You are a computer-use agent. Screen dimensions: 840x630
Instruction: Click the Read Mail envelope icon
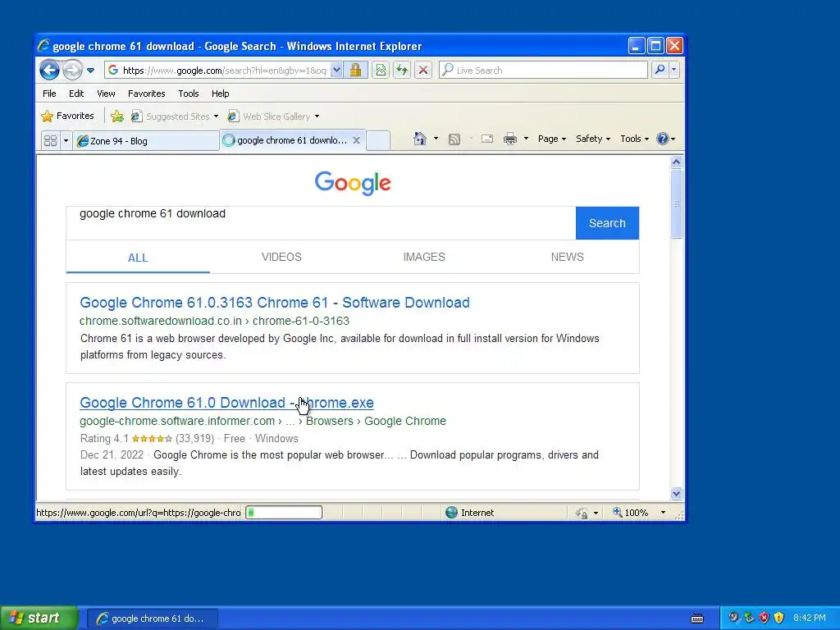click(487, 139)
